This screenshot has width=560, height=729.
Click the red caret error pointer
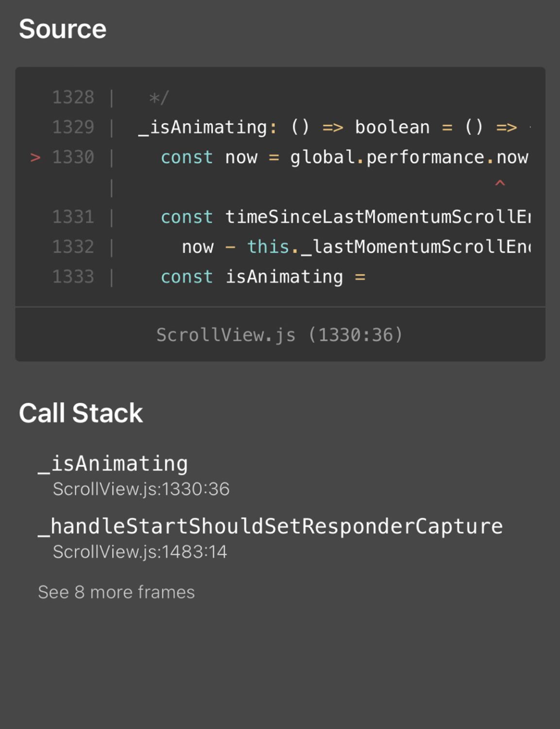pos(500,184)
